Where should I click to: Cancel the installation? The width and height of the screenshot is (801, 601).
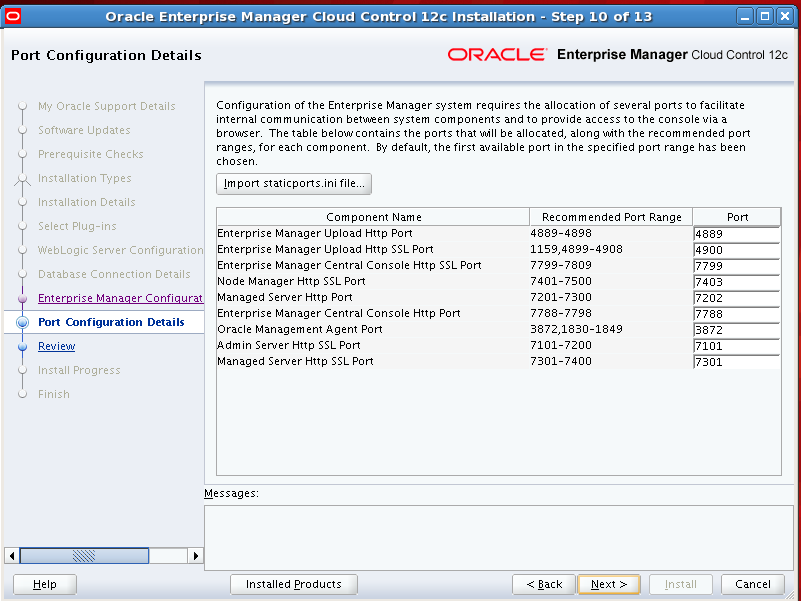click(x=753, y=584)
